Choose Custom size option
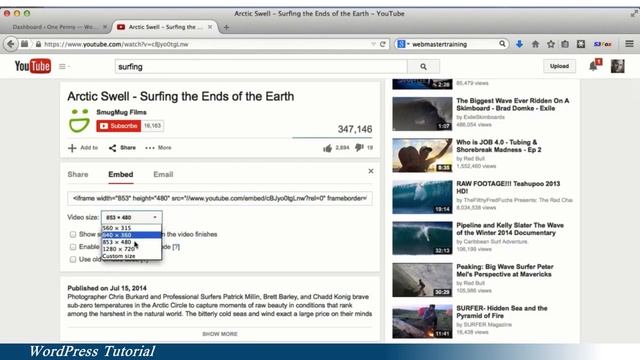 click(131, 256)
